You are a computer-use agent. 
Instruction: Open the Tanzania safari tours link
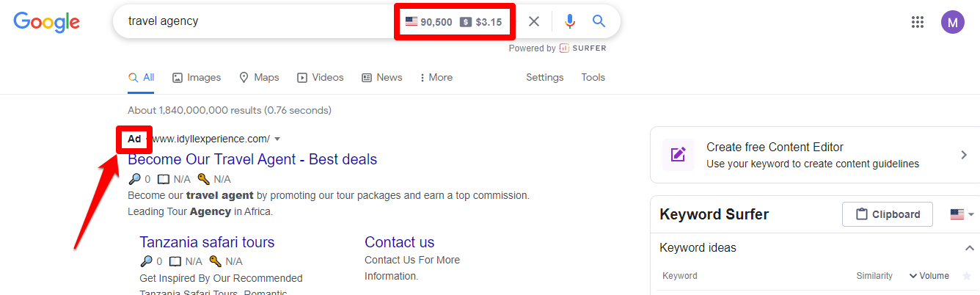point(207,242)
